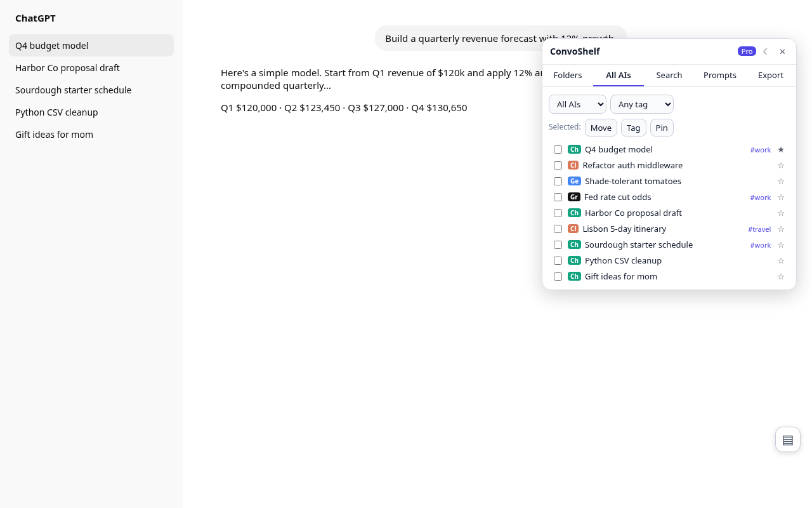The image size is (812, 508).
Task: Click the Ge badge on Shade-tolerant tomatoes
Action: 574,181
